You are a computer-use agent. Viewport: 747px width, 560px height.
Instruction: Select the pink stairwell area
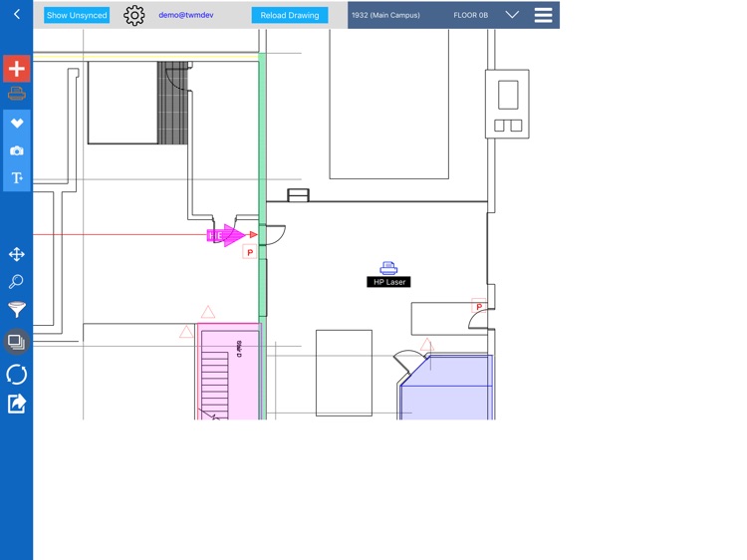228,371
